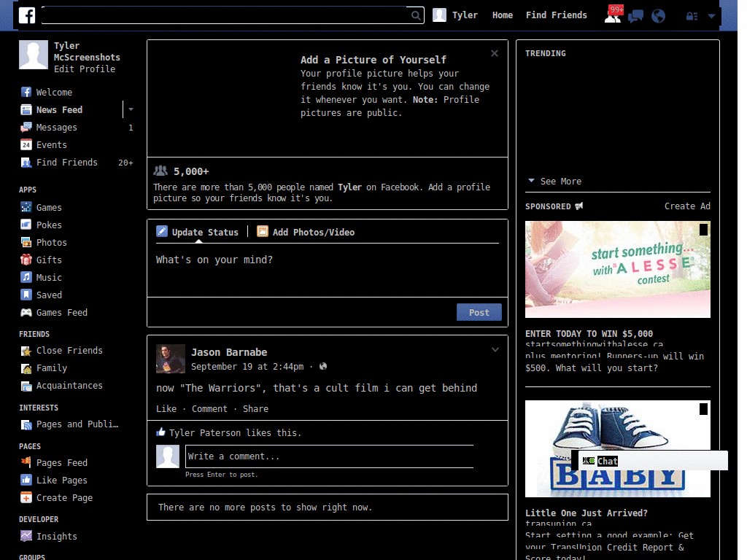Click Little One Just Arrived? headline
This screenshot has height=560, width=747.
pyautogui.click(x=587, y=513)
